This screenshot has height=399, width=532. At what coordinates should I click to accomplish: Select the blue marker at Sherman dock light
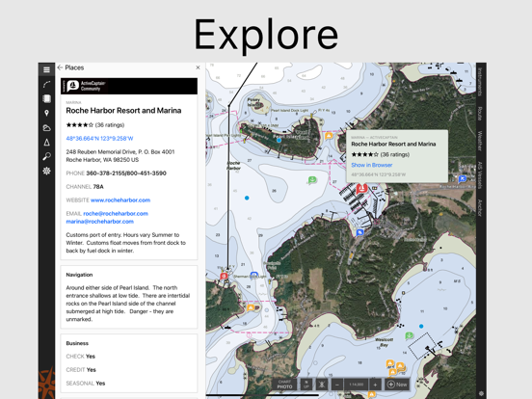click(x=253, y=275)
